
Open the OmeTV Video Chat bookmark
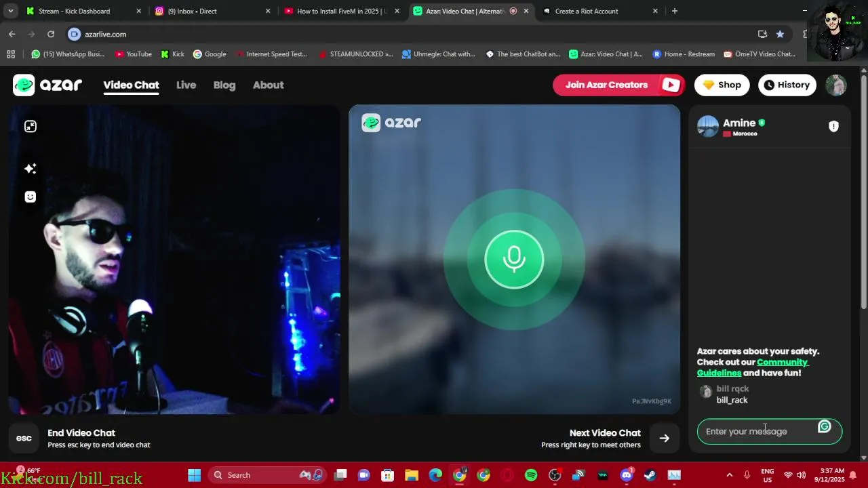pyautogui.click(x=759, y=54)
